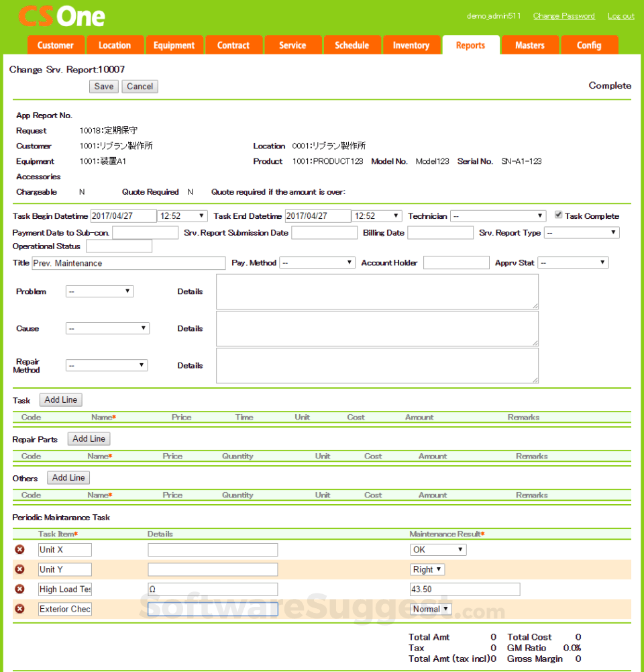Viewport: 644px width, 672px height.
Task: Open the Problem dropdown
Action: click(x=99, y=291)
